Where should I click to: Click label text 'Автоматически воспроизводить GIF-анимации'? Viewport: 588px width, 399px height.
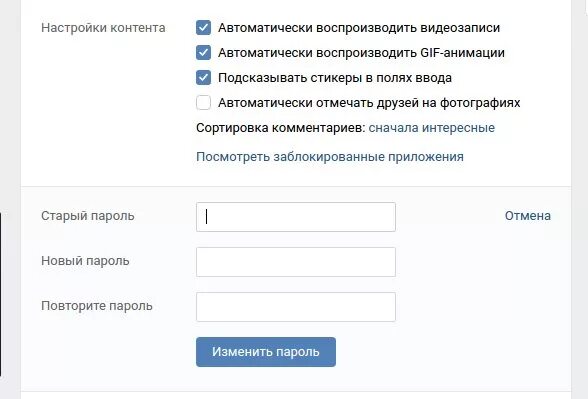[361, 53]
